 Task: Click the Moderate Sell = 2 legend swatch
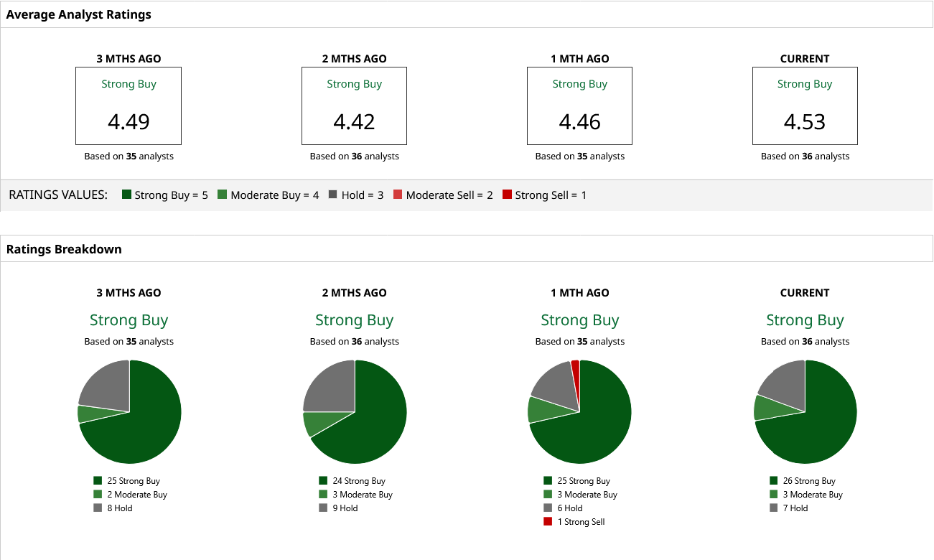click(x=398, y=195)
